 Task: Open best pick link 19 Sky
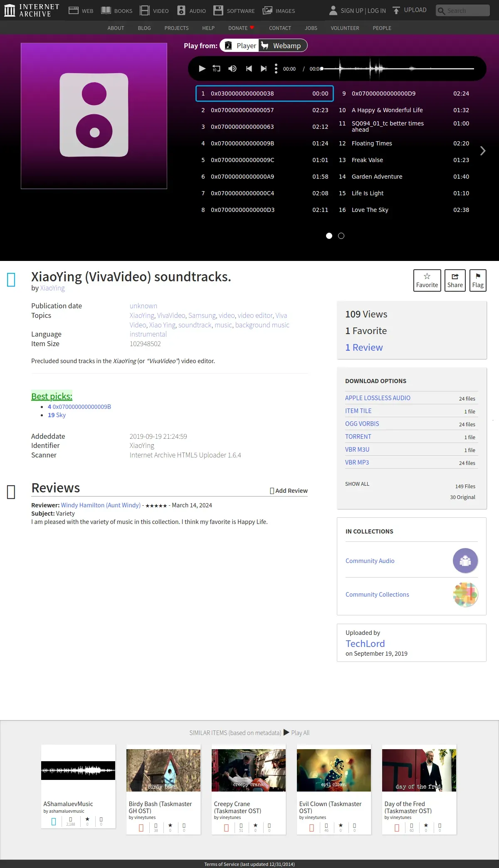point(57,415)
